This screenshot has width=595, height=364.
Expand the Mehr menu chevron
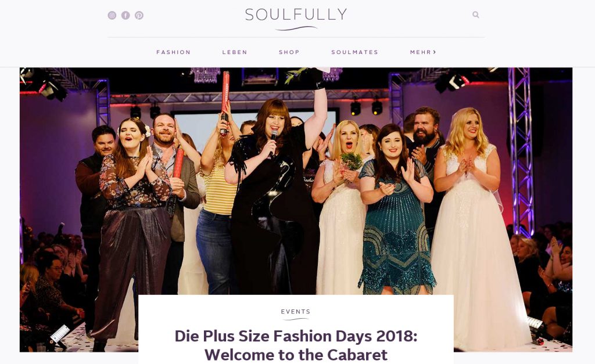pyautogui.click(x=435, y=52)
